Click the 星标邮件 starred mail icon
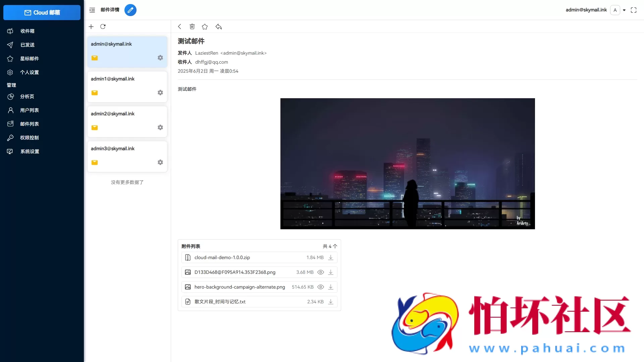Screen dimensions: 644x362 (x=10, y=59)
